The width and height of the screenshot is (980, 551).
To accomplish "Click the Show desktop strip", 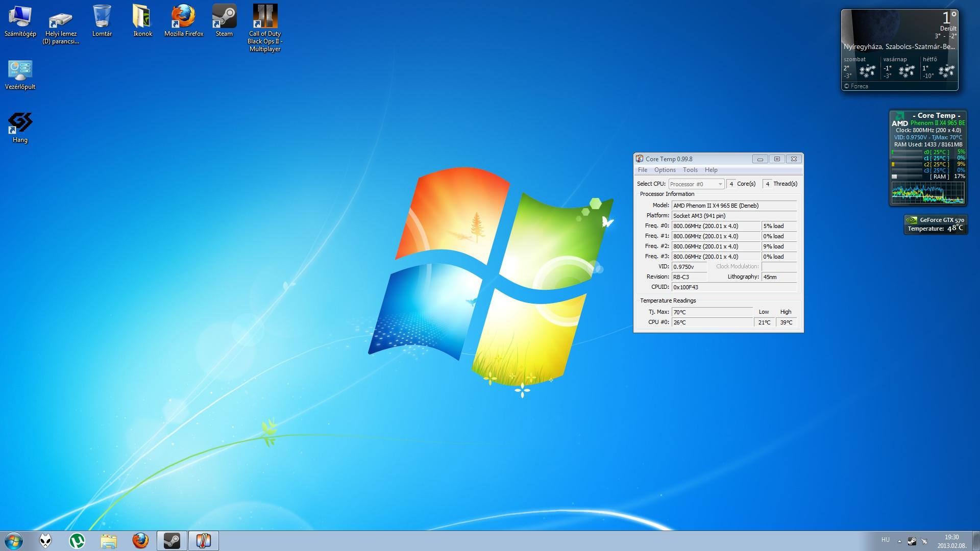I will pyautogui.click(x=976, y=541).
